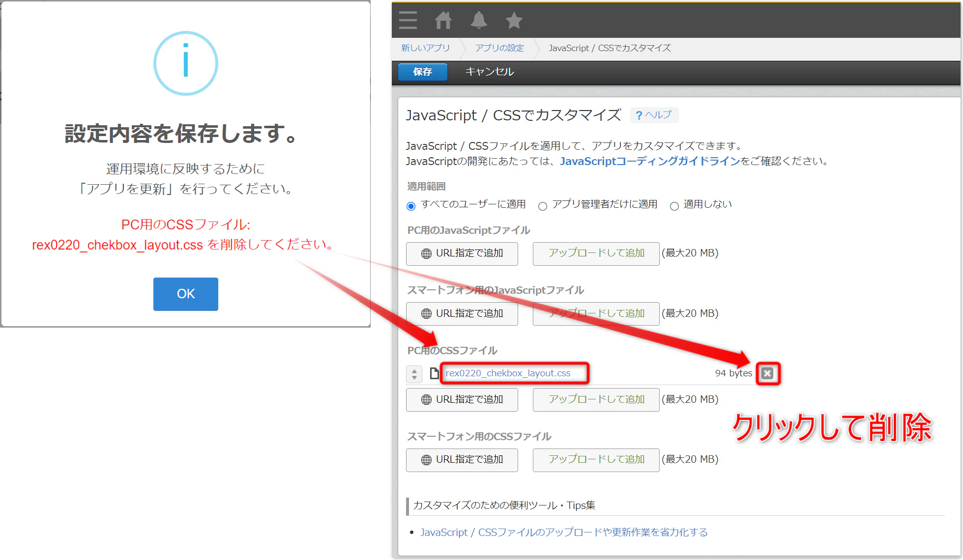
Task: Go to 新しいアプリ breadcrumb
Action: pyautogui.click(x=425, y=48)
